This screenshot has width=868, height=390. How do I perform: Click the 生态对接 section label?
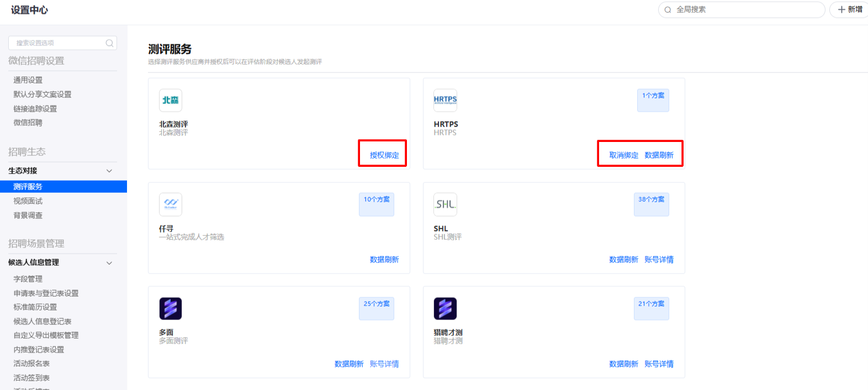click(x=23, y=171)
